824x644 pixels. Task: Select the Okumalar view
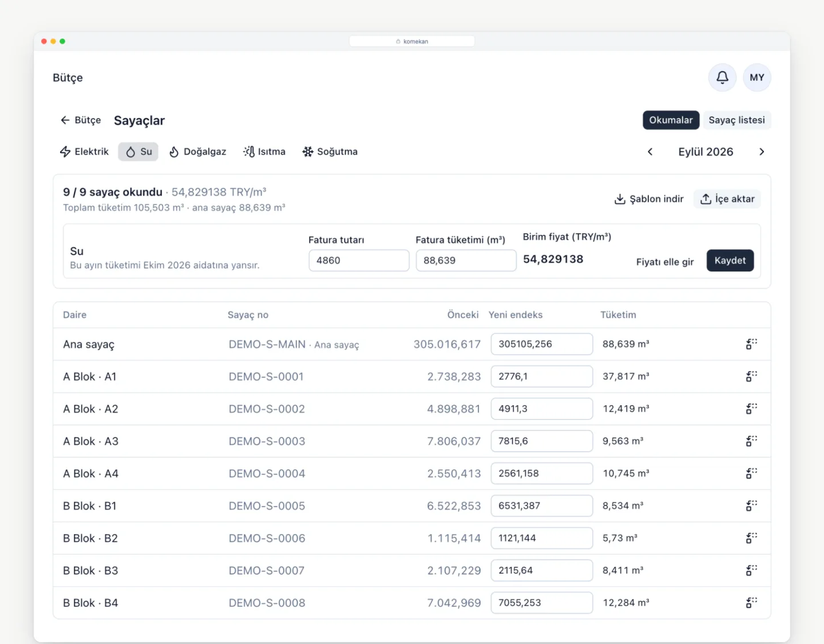click(x=671, y=120)
